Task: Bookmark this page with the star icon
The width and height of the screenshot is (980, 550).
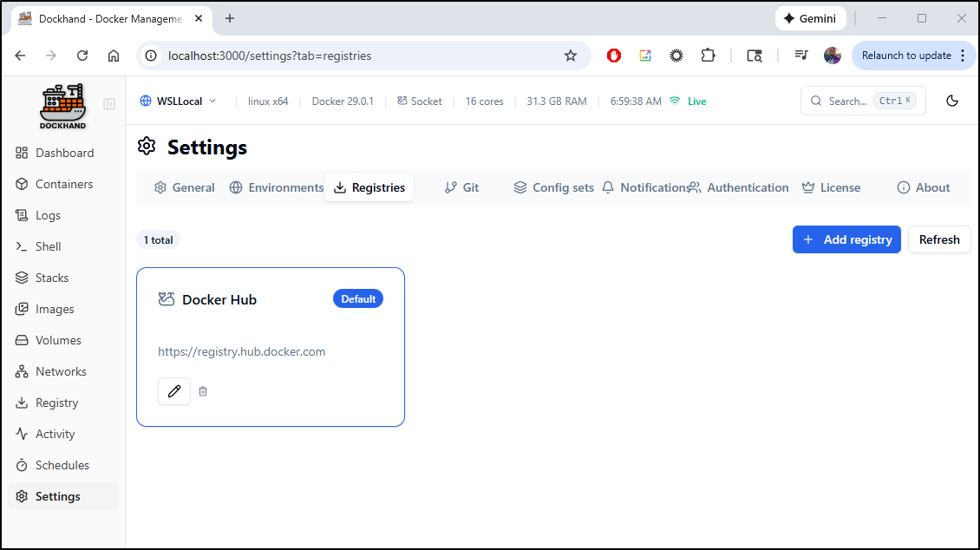Action: coord(571,56)
